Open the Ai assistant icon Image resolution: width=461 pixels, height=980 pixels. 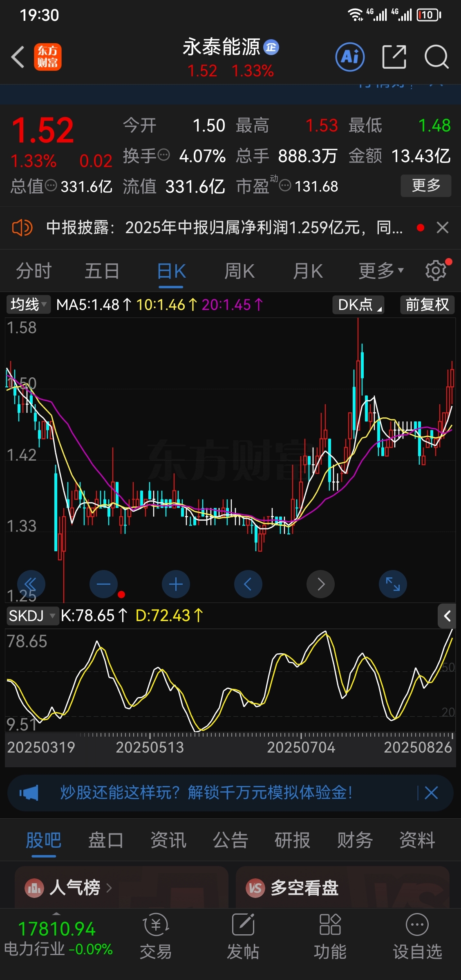(350, 57)
